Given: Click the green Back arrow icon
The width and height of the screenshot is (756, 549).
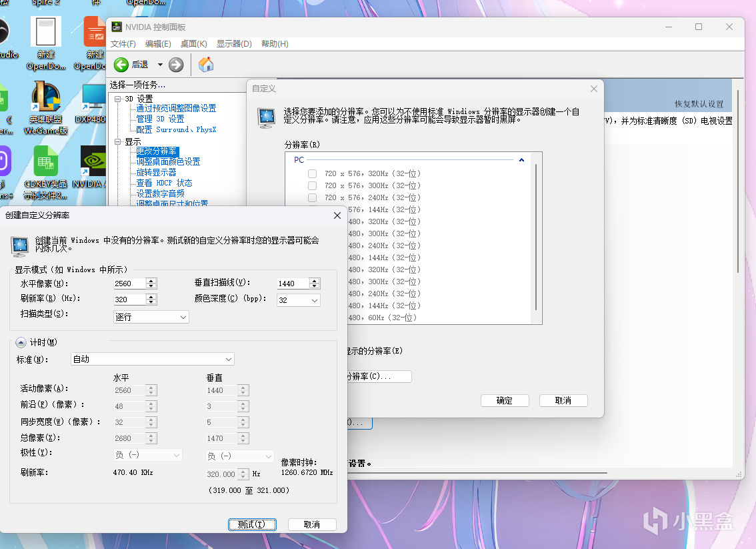Looking at the screenshot, I should pyautogui.click(x=121, y=65).
